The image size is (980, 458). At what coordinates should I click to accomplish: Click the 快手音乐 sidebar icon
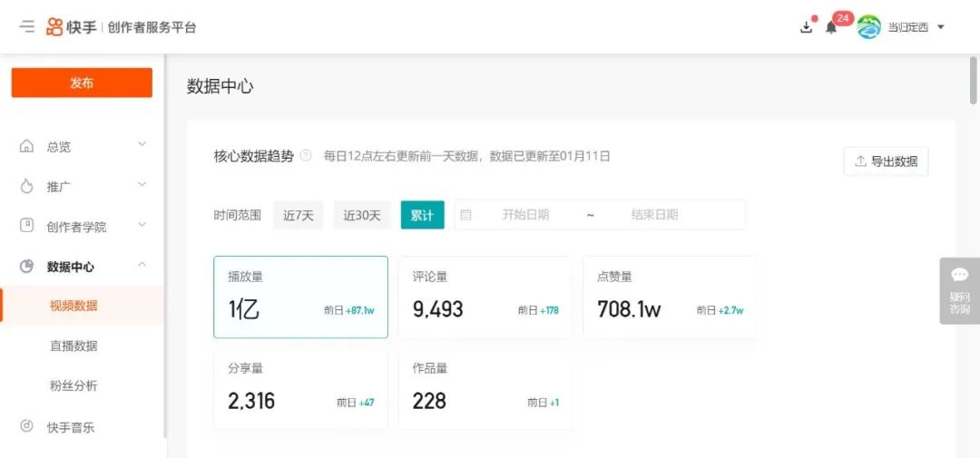point(27,426)
